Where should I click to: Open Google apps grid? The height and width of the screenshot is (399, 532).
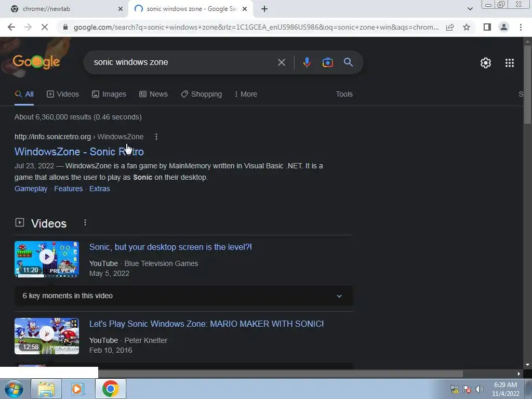pos(510,63)
